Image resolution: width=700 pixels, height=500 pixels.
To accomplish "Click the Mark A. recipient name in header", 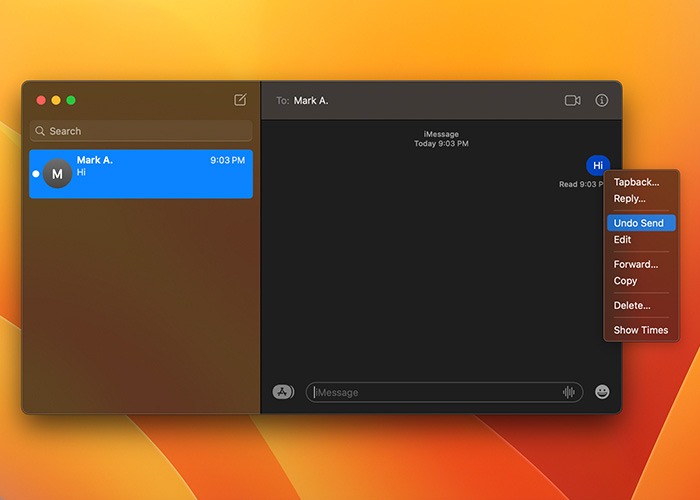I will pyautogui.click(x=311, y=101).
